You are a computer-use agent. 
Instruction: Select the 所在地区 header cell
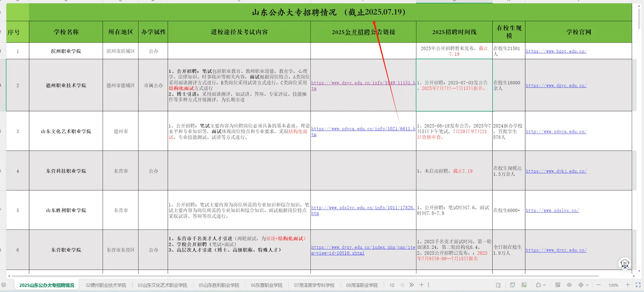[121, 32]
